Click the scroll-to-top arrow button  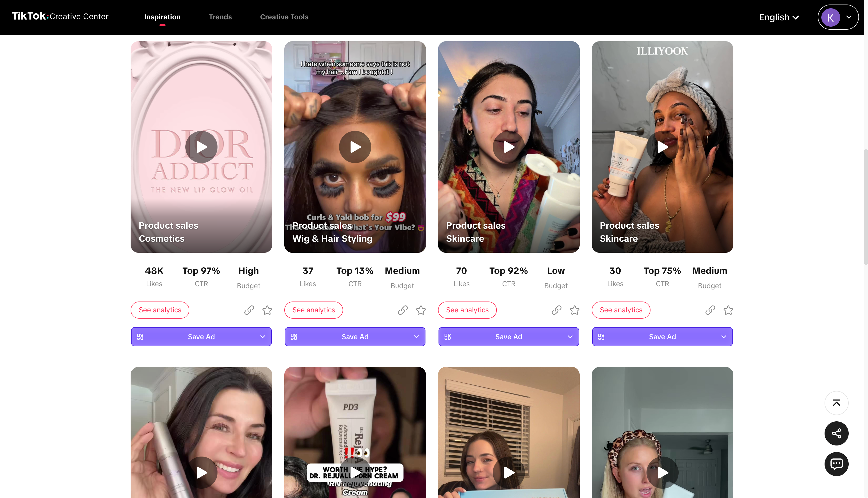pyautogui.click(x=836, y=403)
